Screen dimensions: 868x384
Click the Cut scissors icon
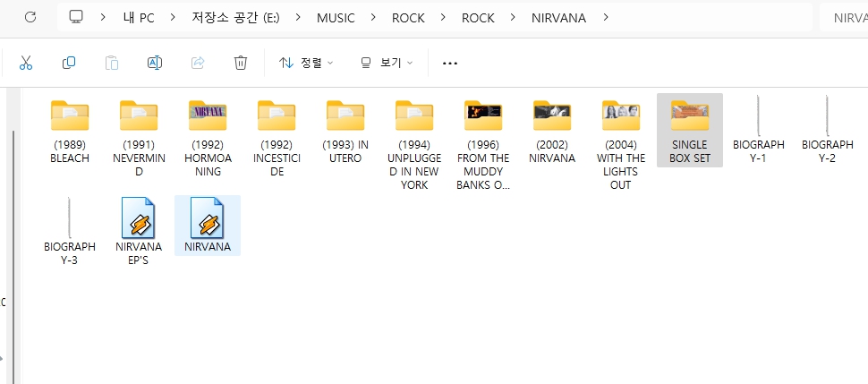(x=25, y=63)
